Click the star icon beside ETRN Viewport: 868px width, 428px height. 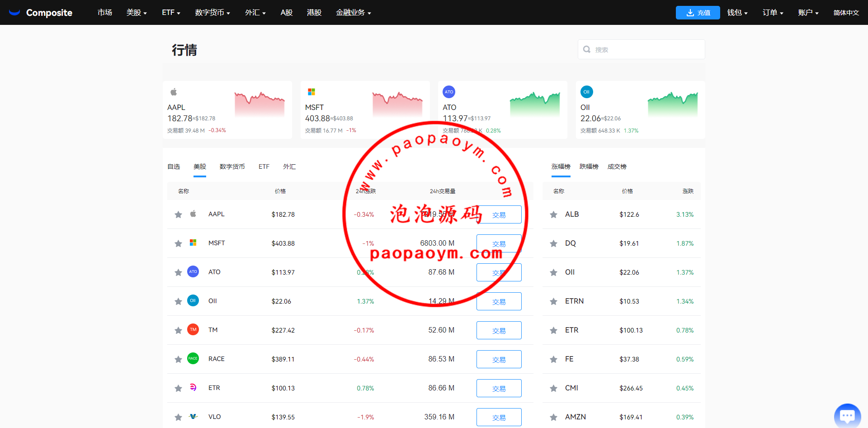(553, 301)
